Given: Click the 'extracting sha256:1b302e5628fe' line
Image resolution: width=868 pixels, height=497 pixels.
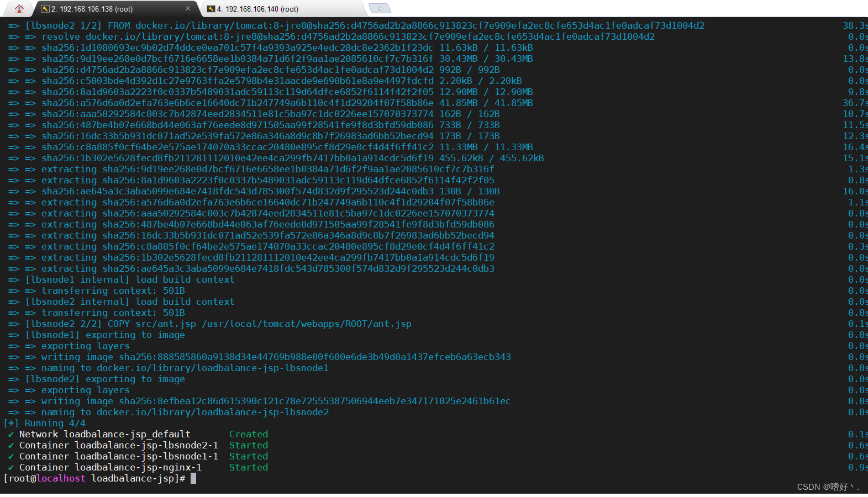Looking at the screenshot, I should [251, 257].
